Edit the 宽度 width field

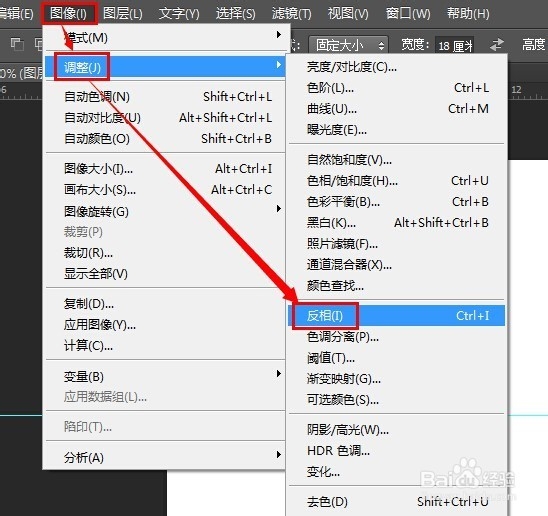click(x=454, y=45)
